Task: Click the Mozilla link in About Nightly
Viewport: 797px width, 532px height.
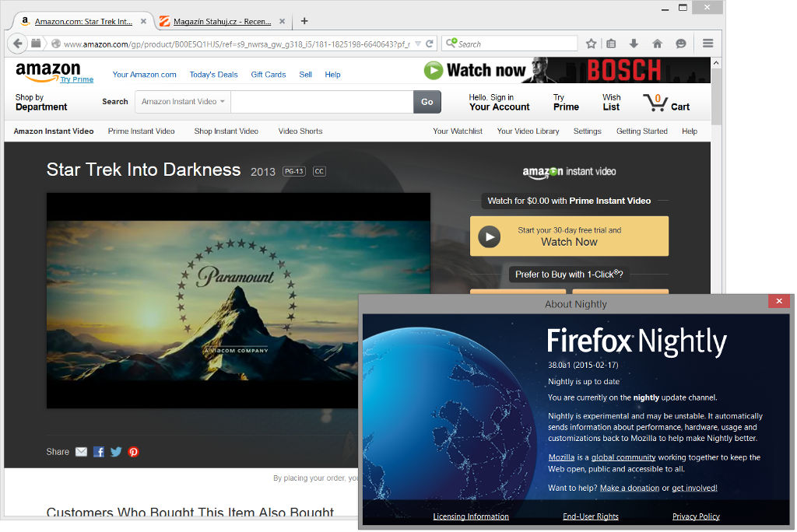Action: 561,457
